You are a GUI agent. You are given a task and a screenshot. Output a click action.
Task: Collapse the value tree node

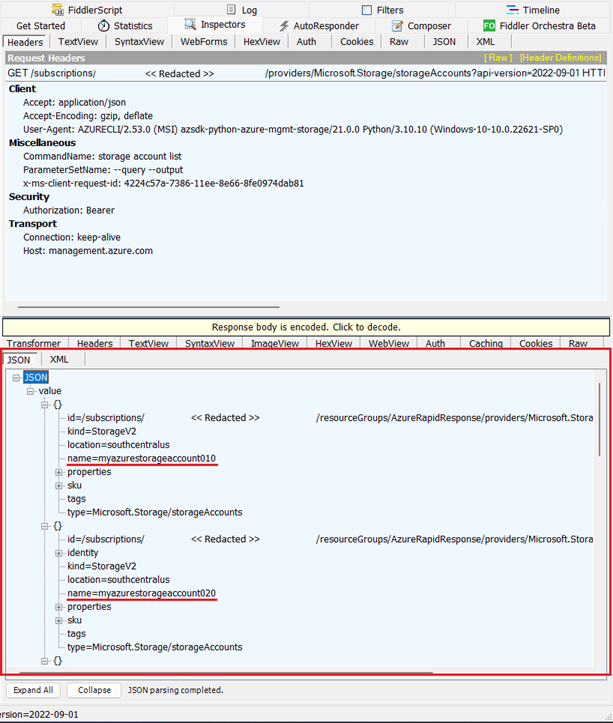click(30, 391)
